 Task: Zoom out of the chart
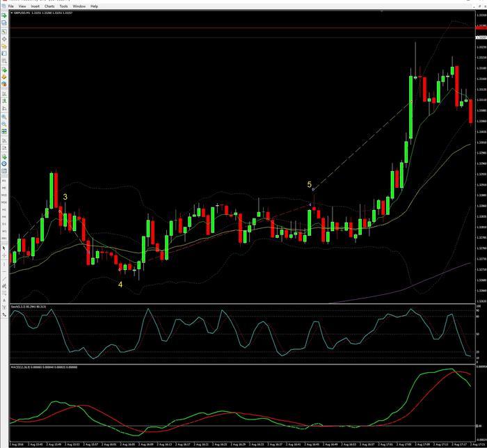tap(4, 124)
